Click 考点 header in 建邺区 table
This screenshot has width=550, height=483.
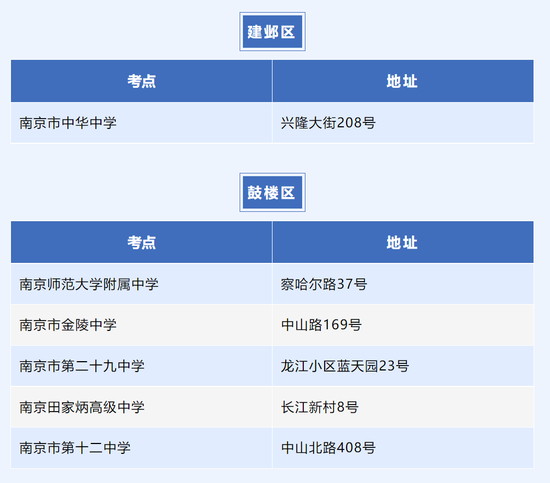coord(141,81)
